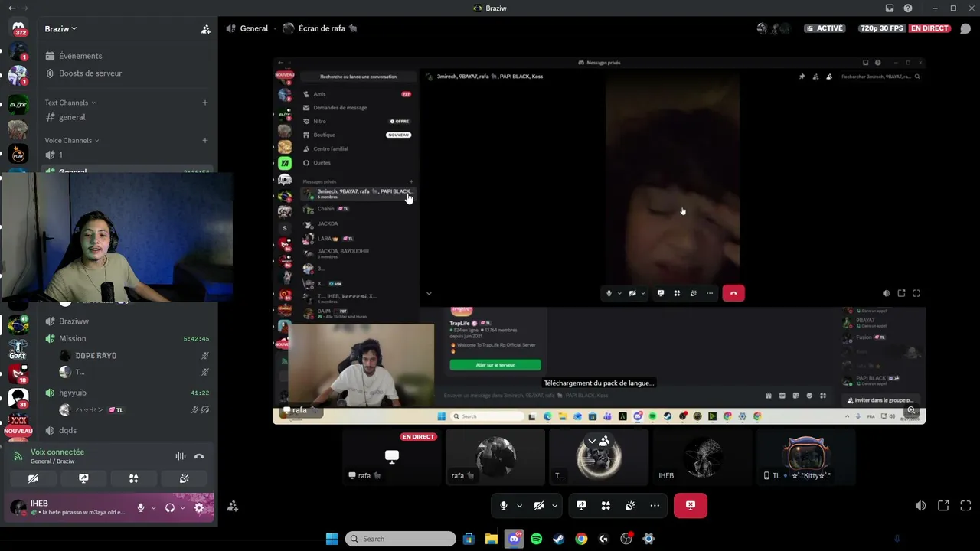Image resolution: width=980 pixels, height=551 pixels.
Task: Open more options in call bar
Action: (x=655, y=506)
